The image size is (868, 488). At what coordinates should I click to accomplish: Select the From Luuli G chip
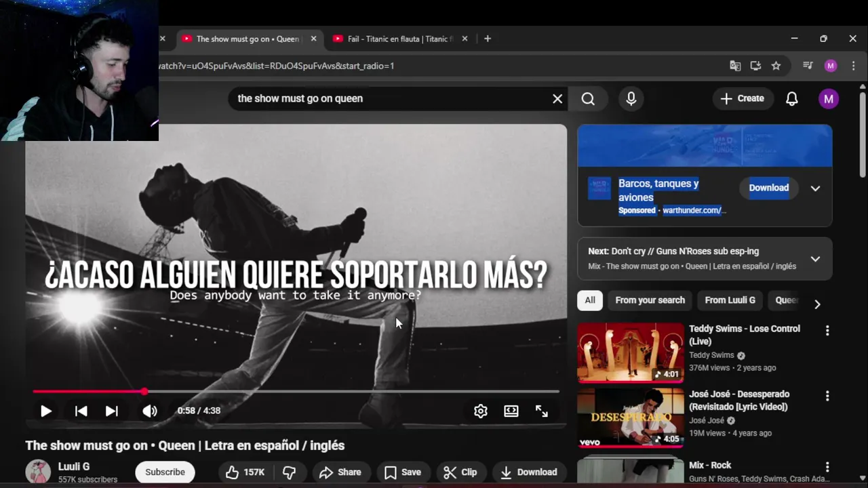(x=730, y=300)
